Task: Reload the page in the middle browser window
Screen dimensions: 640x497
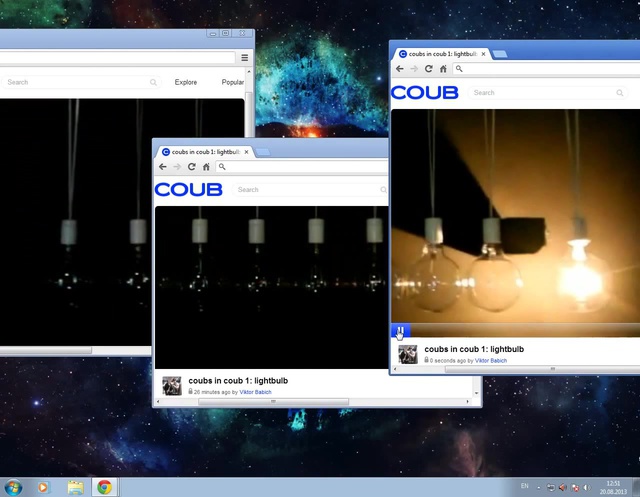Action: 191,167
